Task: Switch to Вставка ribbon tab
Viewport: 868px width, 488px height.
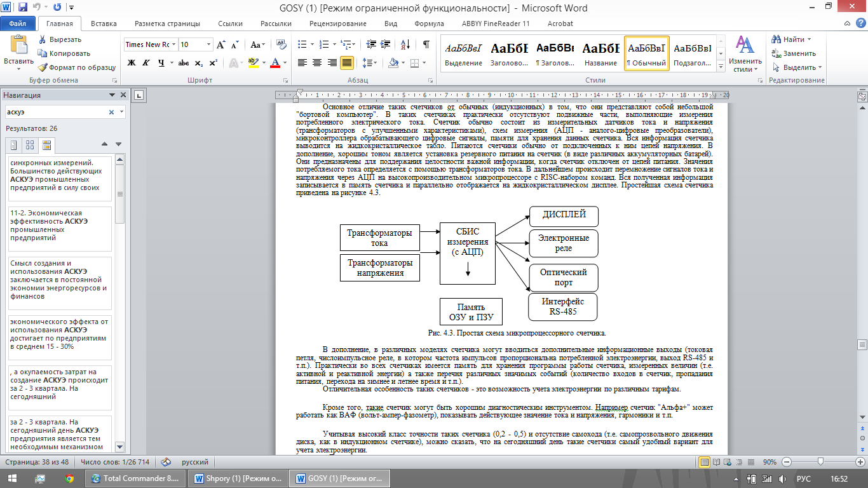Action: click(104, 24)
